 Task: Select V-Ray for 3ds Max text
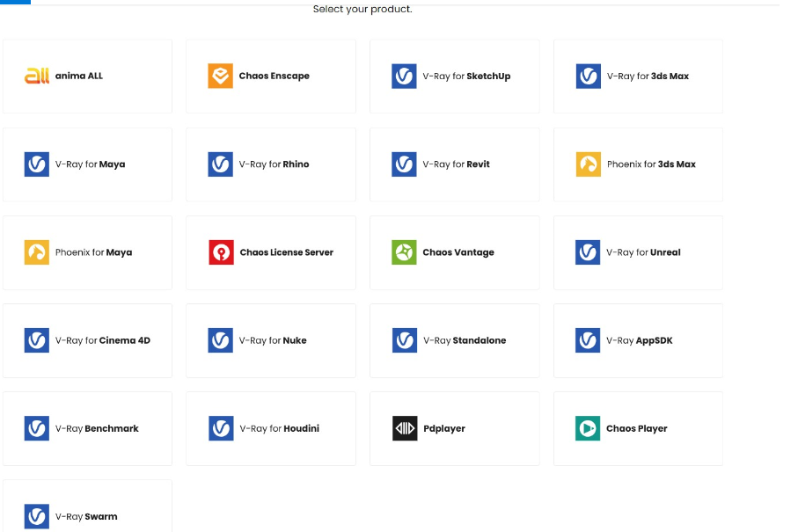pyautogui.click(x=648, y=77)
